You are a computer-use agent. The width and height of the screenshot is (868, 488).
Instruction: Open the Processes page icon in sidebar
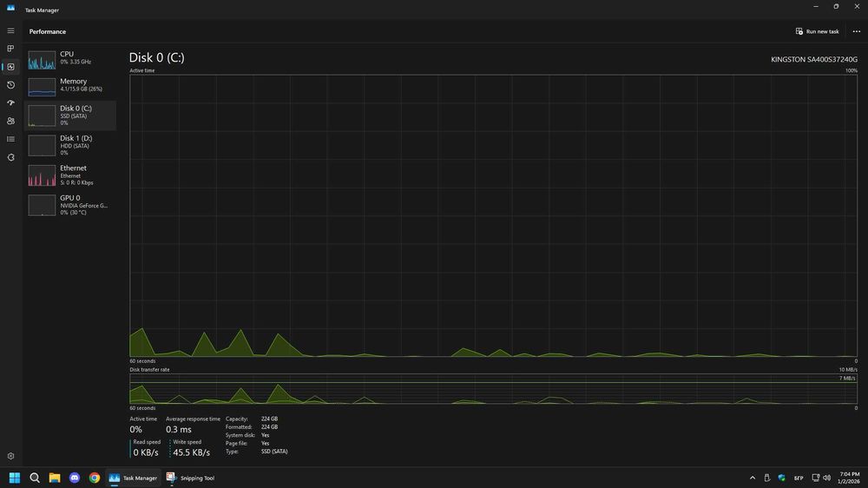(x=10, y=49)
